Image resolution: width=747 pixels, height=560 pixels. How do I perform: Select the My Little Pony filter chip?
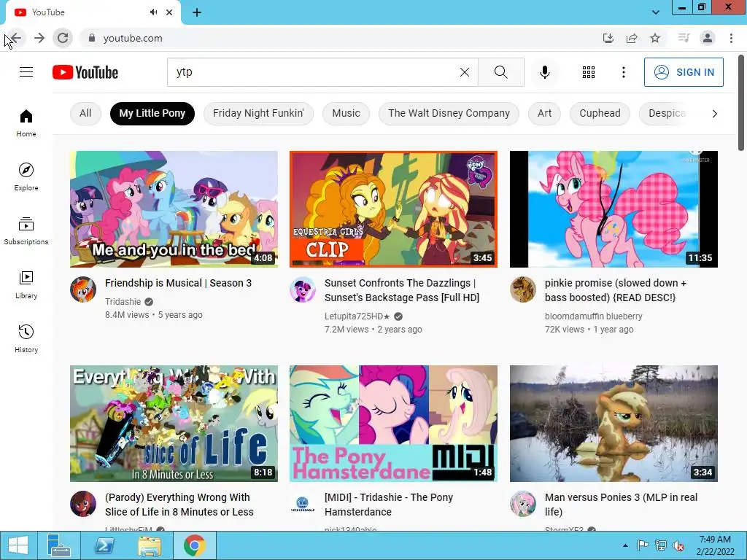pos(152,113)
